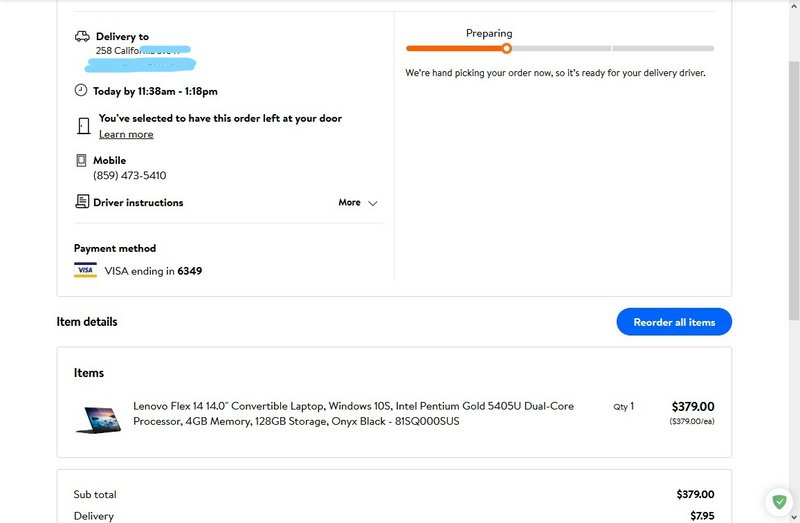The image size is (800, 523).
Task: Click the door icon for leave-at-door option
Action: 84,126
